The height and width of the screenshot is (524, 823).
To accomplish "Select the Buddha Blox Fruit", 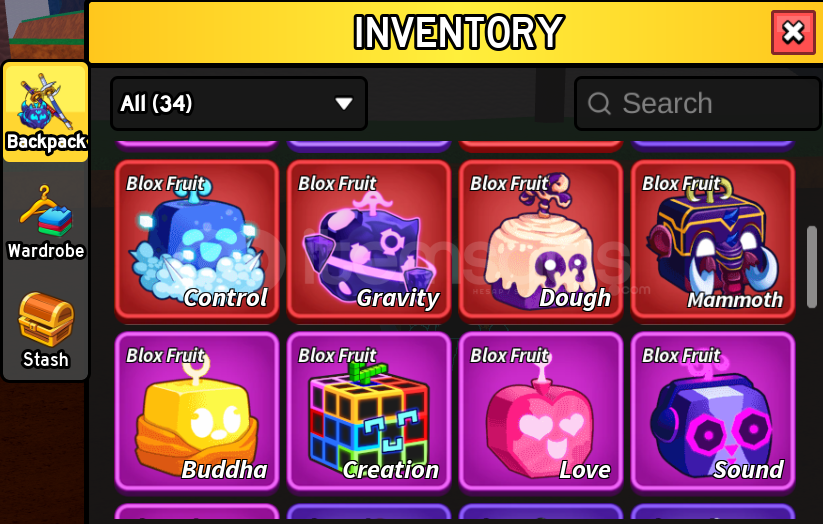I will [197, 412].
